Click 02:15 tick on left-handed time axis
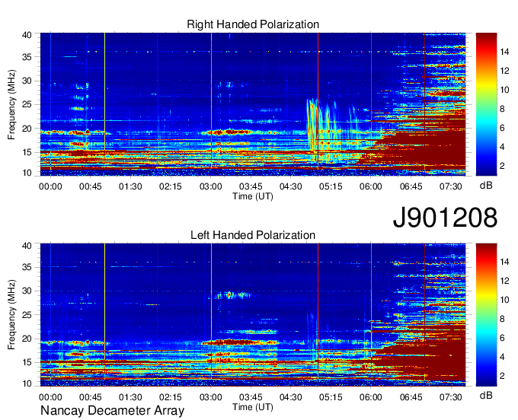Viewport: 518px width, 420px height. point(171,397)
